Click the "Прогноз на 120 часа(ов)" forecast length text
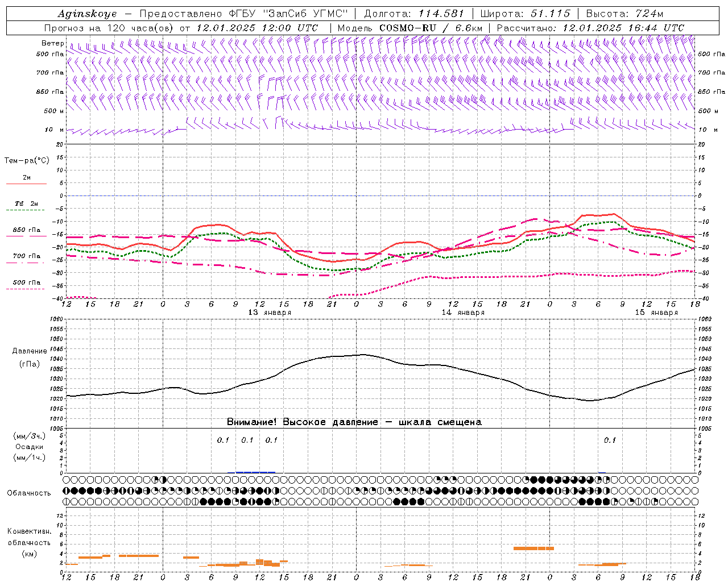The width and height of the screenshot is (728, 582). click(109, 28)
